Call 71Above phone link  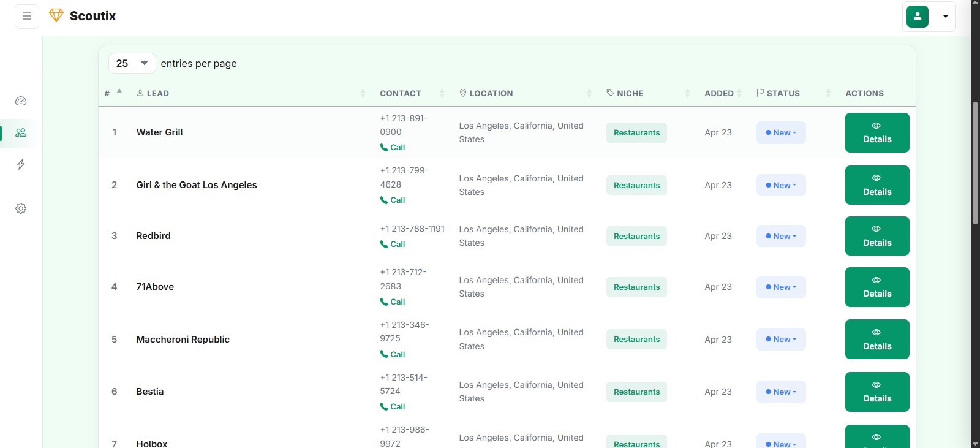coord(393,302)
